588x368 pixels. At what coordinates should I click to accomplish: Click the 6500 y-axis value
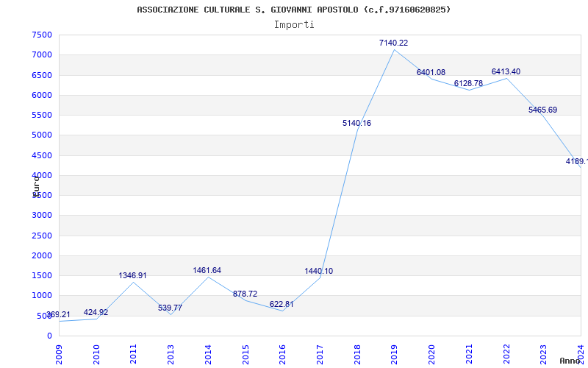42,75
